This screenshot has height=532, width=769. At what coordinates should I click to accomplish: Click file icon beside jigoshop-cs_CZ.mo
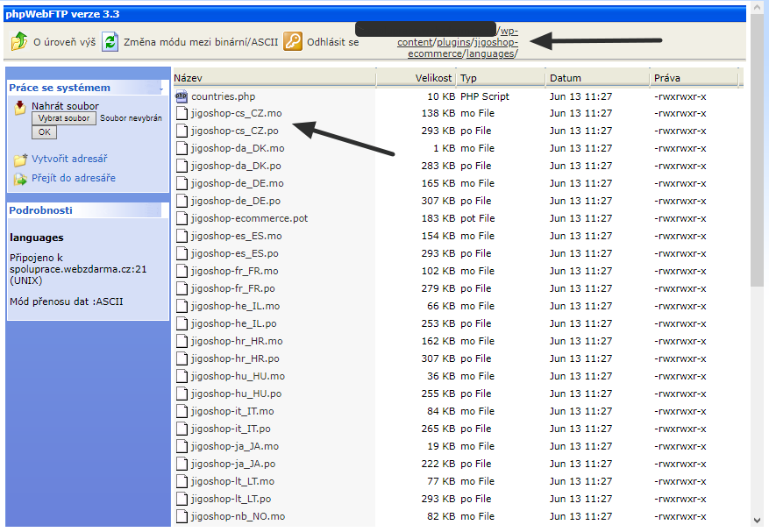tap(182, 113)
